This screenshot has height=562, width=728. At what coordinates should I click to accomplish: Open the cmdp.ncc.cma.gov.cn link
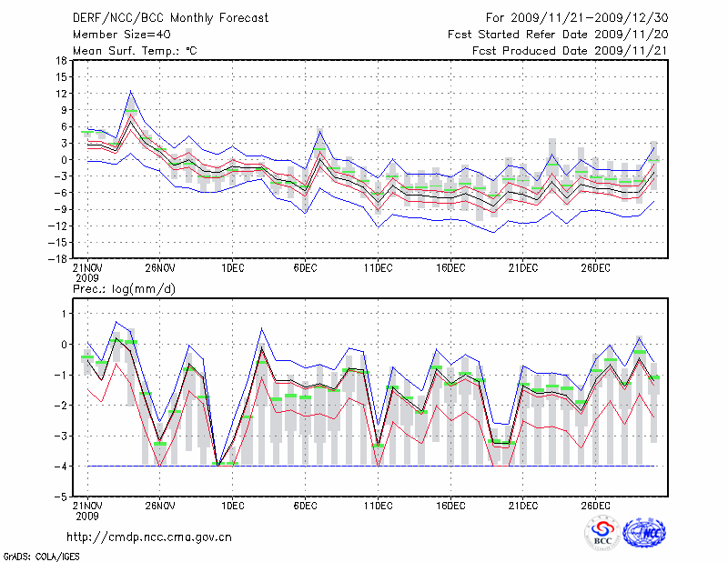150,537
